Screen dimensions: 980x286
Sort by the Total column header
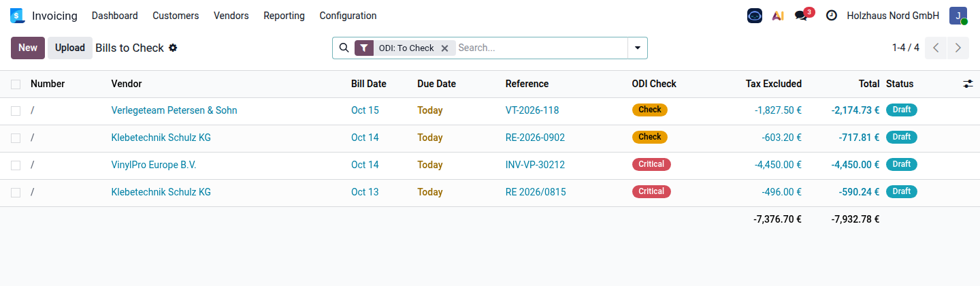click(869, 84)
